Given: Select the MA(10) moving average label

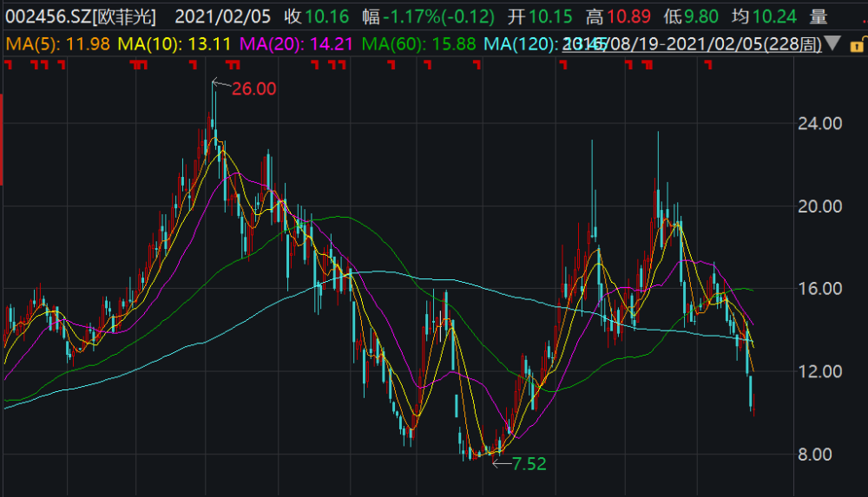Looking at the screenshot, I should [174, 43].
